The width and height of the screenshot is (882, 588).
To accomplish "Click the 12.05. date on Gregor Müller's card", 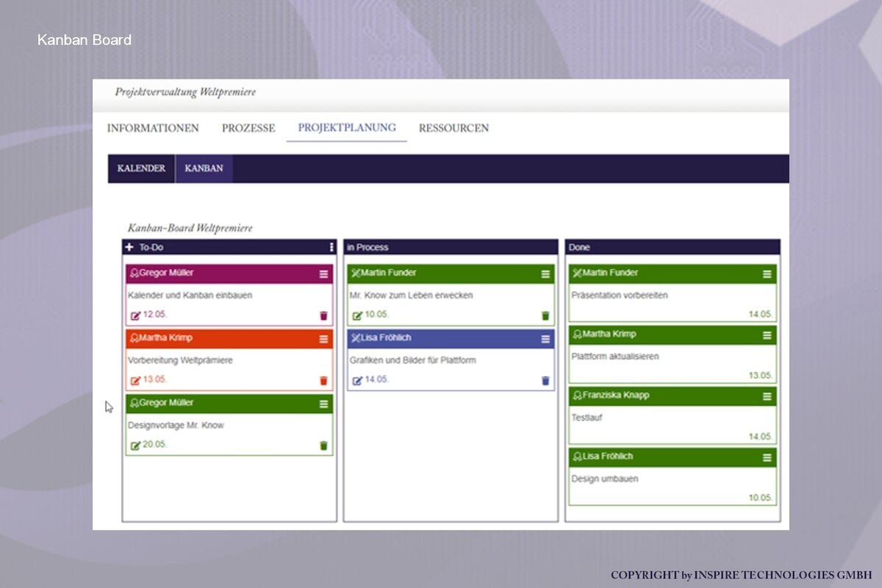I will coord(155,315).
